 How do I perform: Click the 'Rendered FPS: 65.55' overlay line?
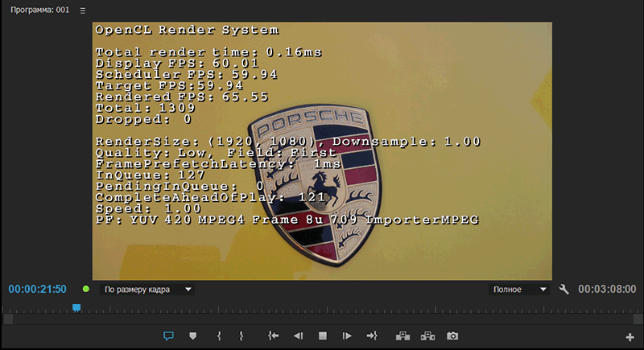[x=182, y=97]
